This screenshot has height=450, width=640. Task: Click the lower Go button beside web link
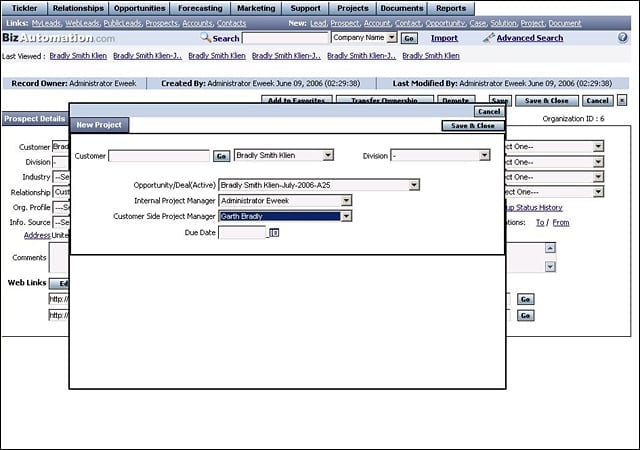coord(525,316)
